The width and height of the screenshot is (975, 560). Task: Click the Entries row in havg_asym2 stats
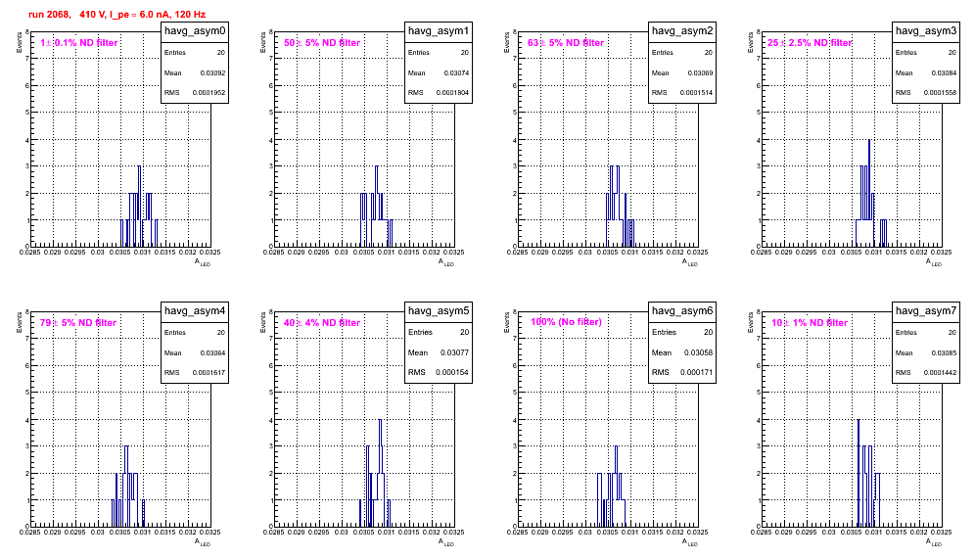click(682, 53)
